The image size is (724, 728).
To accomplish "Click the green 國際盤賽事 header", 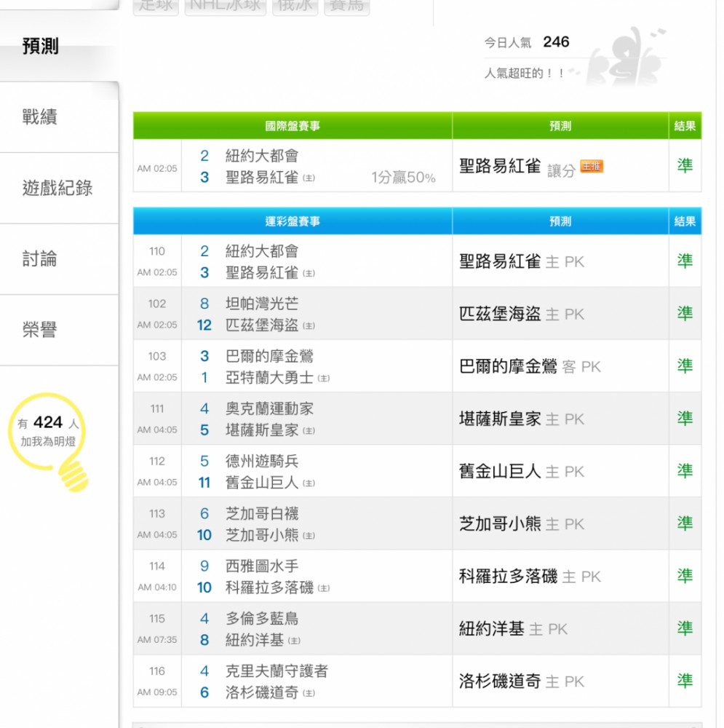I will pos(293,126).
